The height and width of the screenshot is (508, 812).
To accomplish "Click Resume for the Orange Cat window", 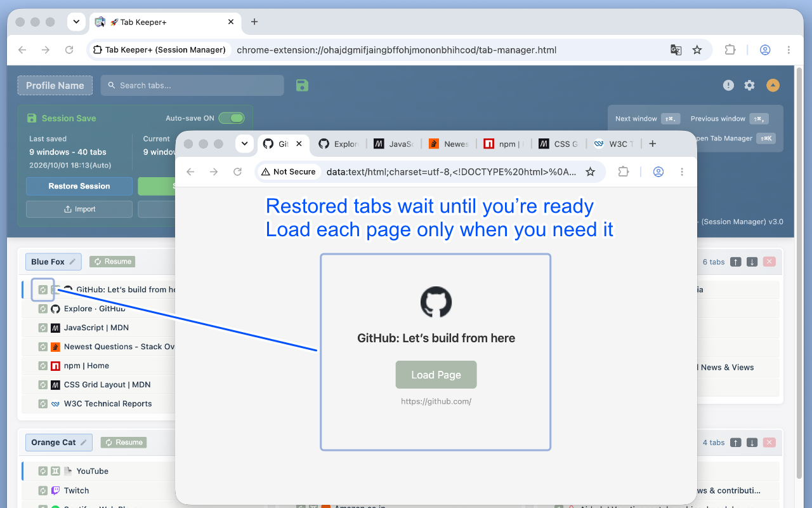I will pos(124,442).
